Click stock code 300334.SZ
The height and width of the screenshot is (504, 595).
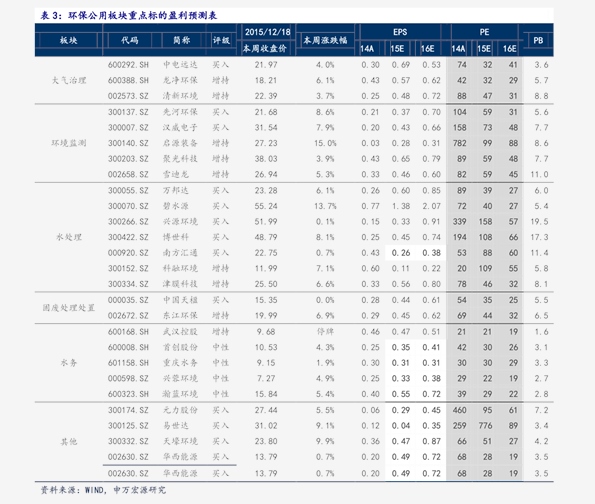(128, 284)
